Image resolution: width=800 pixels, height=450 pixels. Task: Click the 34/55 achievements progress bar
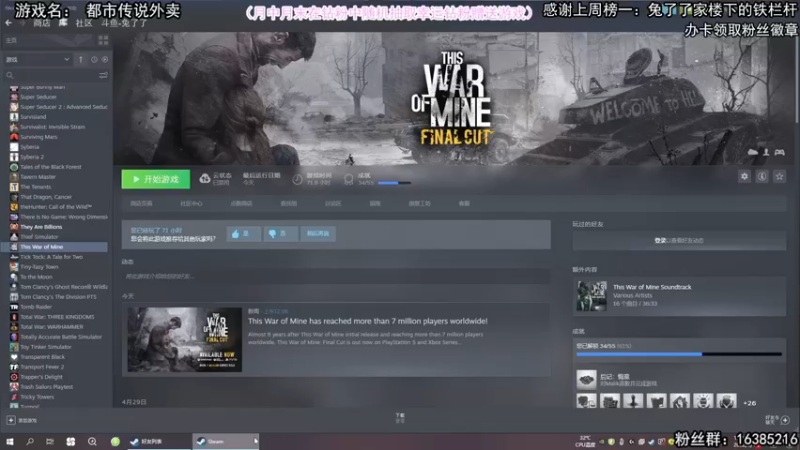679,354
